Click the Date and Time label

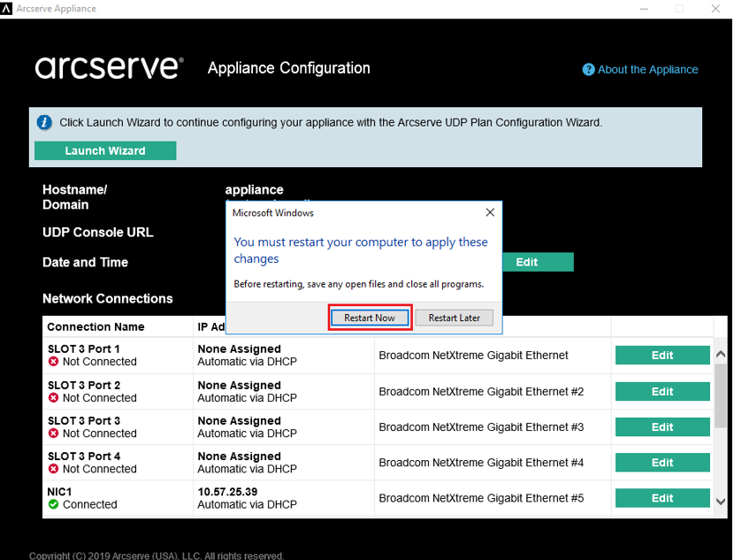pos(85,262)
